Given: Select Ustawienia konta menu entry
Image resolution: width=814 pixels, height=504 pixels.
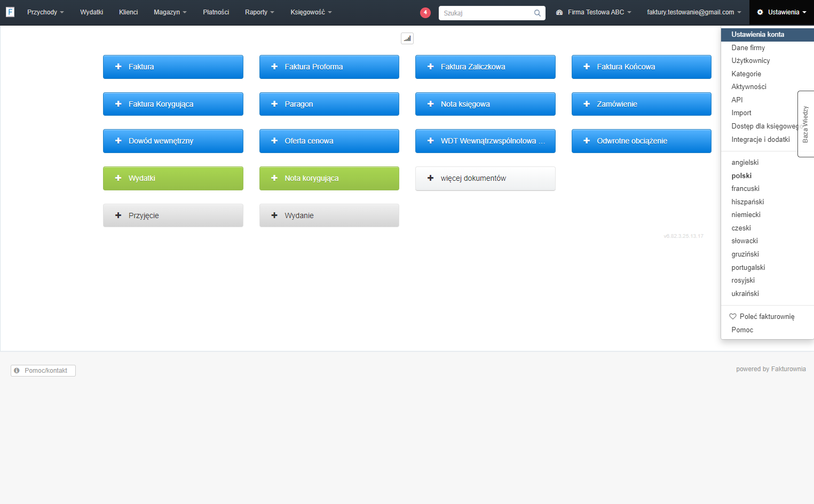Looking at the screenshot, I should pyautogui.click(x=767, y=35).
